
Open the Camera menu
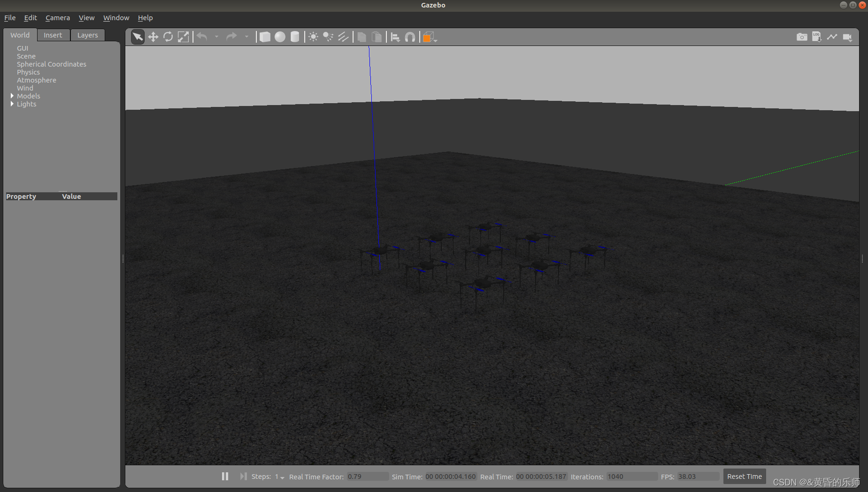[x=58, y=18]
